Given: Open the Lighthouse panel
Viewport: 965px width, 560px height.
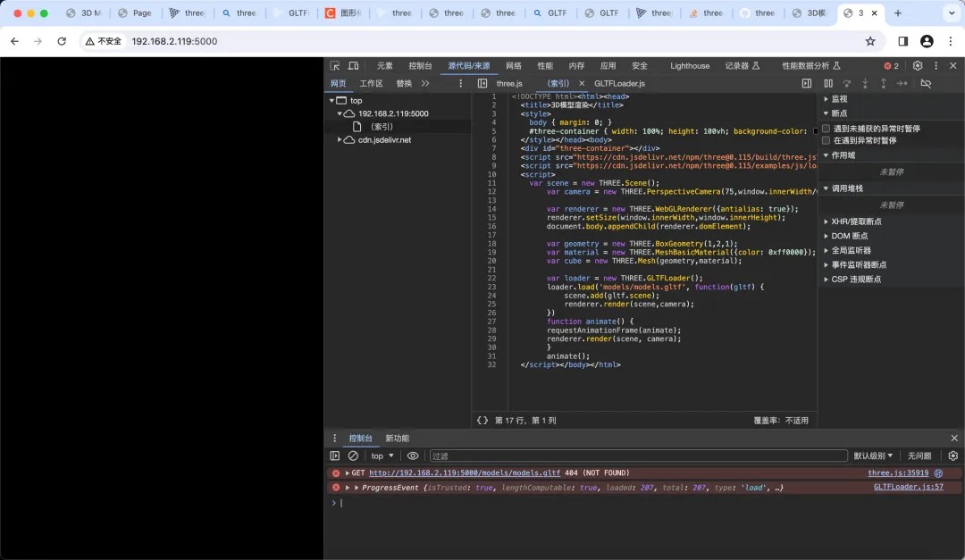Looking at the screenshot, I should click(689, 66).
